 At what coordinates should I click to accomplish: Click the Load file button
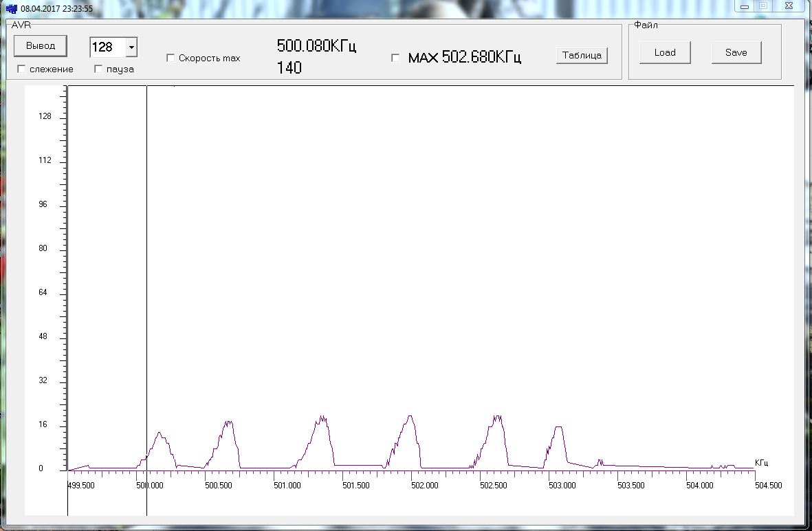click(665, 52)
